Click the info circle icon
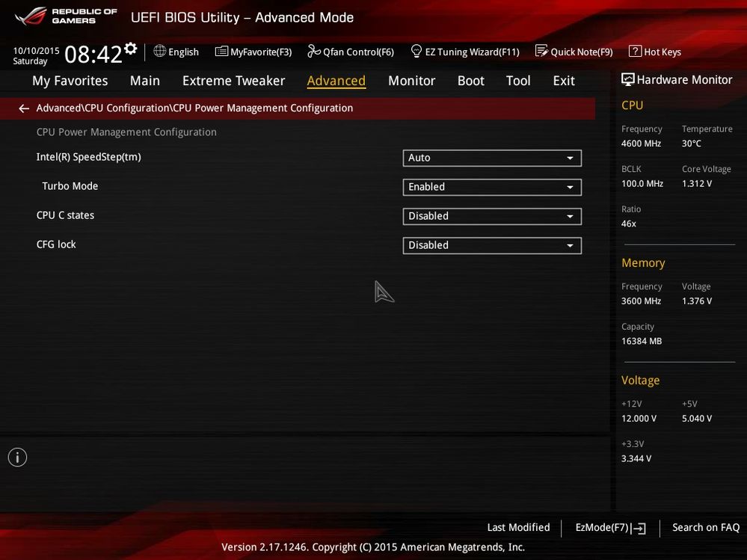Image resolution: width=747 pixels, height=560 pixels. pyautogui.click(x=18, y=457)
